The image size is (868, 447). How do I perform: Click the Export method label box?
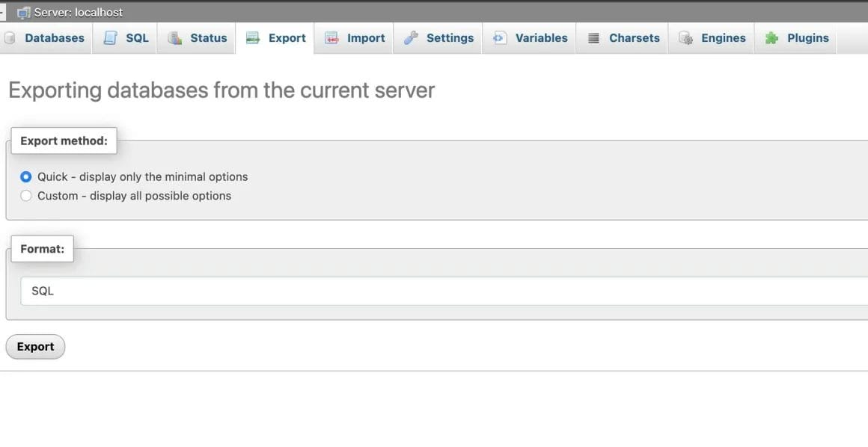coord(64,141)
